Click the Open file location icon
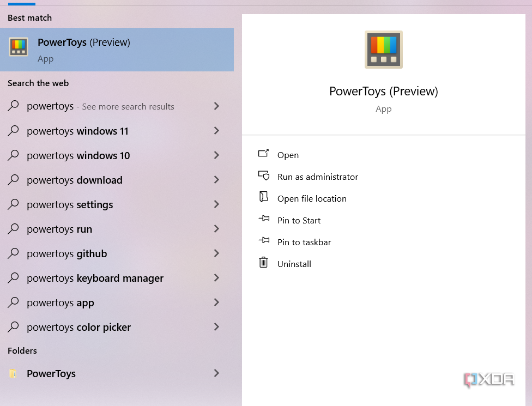 (264, 197)
